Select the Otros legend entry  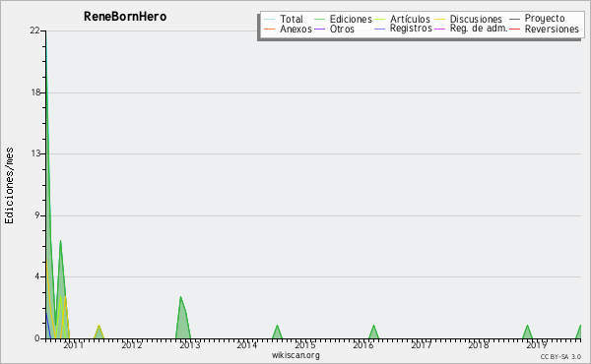342,29
